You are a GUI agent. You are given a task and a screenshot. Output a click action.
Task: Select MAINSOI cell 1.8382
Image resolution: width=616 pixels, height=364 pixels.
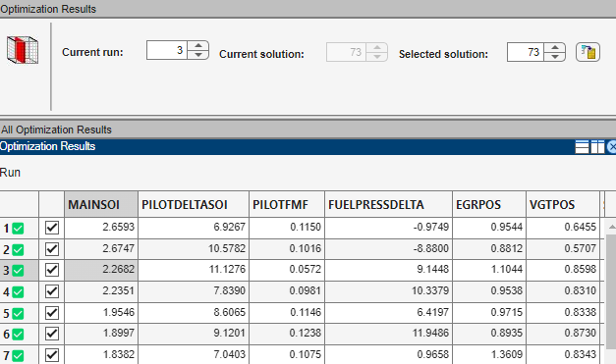click(x=101, y=354)
